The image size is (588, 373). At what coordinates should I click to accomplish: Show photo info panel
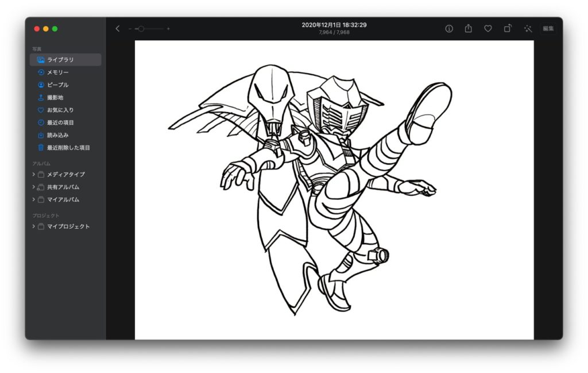449,29
